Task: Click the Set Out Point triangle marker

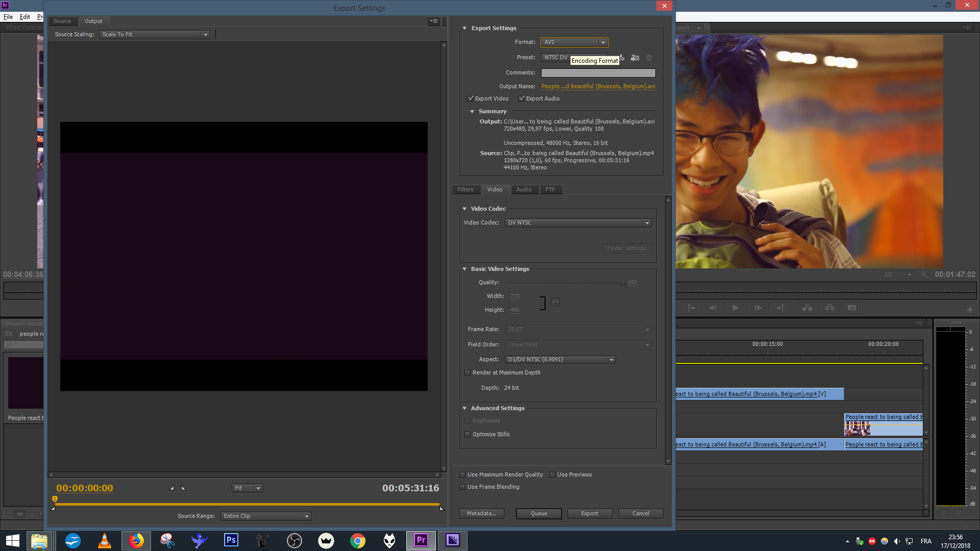Action: [183, 488]
